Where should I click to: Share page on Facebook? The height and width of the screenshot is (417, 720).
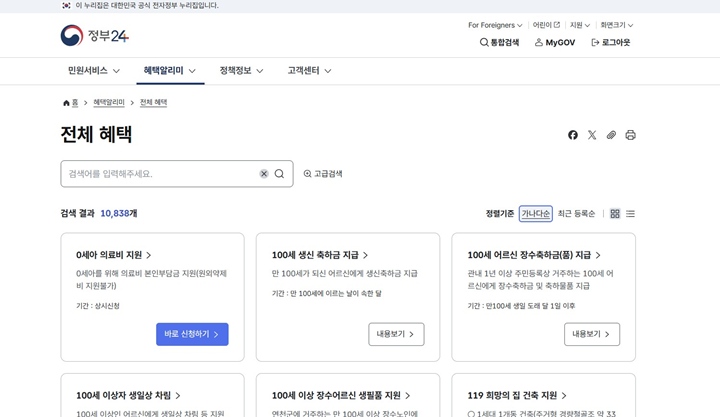point(573,135)
